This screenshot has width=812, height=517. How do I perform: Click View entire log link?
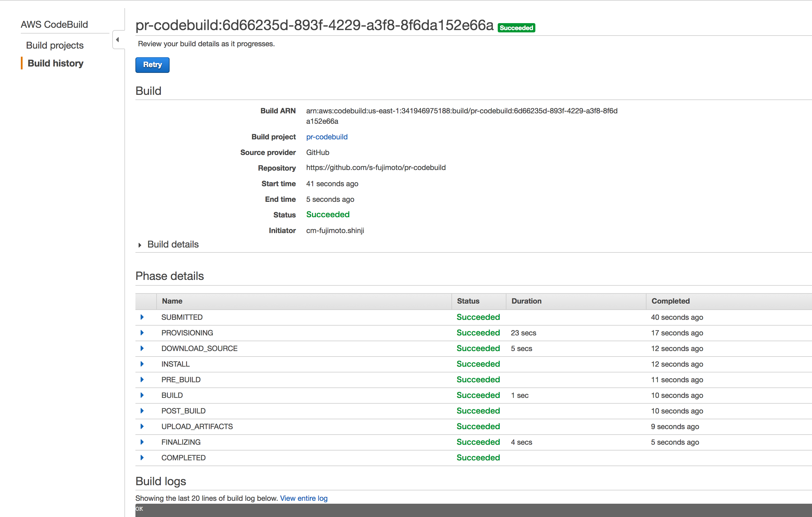(x=303, y=498)
